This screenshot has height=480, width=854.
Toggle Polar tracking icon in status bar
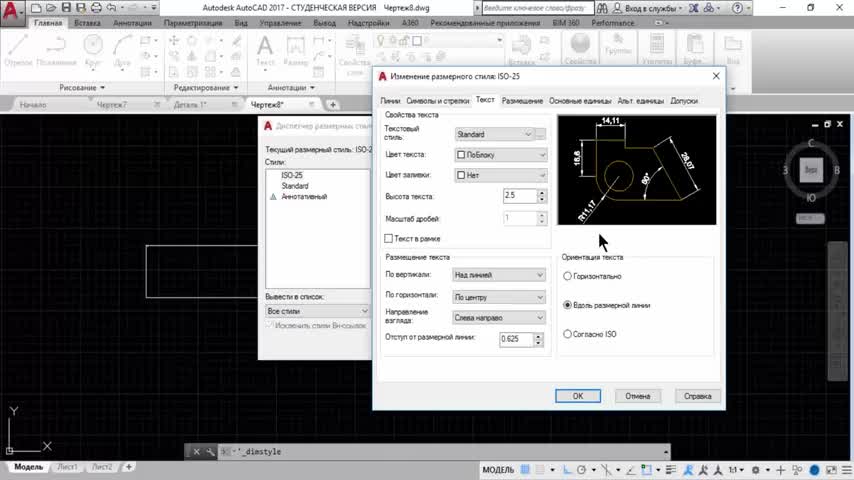pyautogui.click(x=581, y=470)
